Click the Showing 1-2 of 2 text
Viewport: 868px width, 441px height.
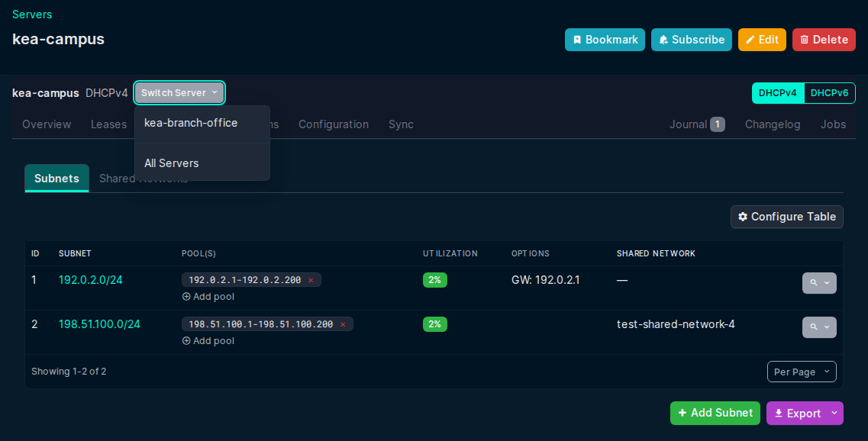pos(69,372)
